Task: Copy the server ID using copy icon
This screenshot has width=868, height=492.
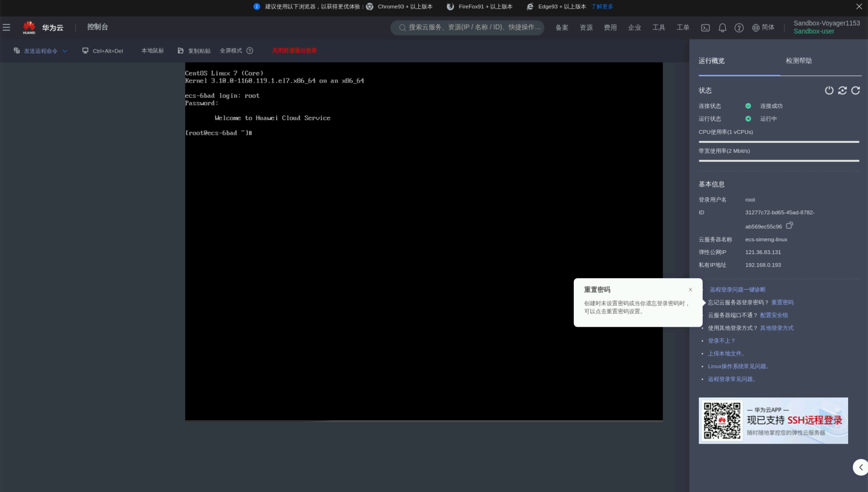Action: (x=790, y=226)
